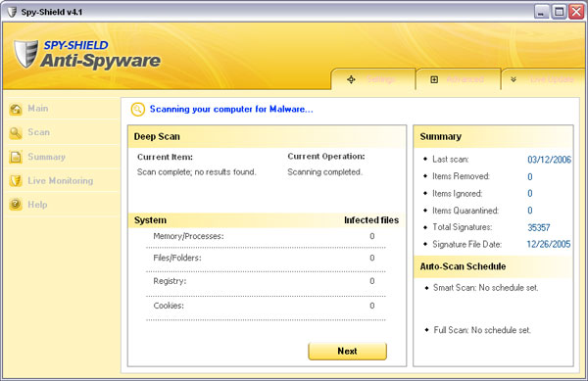
Task: Click 'Scan complete; no results found.' text
Action: (197, 172)
